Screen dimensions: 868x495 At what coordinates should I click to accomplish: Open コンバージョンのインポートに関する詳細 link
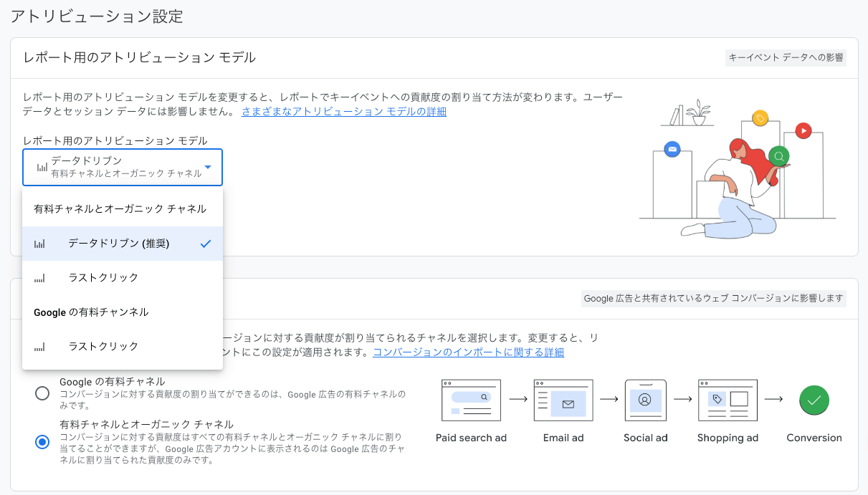click(468, 352)
